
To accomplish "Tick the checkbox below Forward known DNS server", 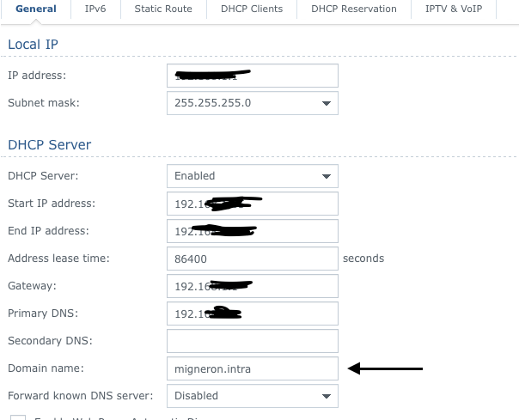I will tap(18, 417).
